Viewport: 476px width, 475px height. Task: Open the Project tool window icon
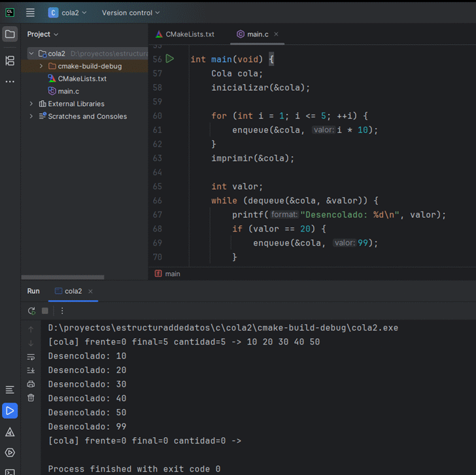(10, 34)
